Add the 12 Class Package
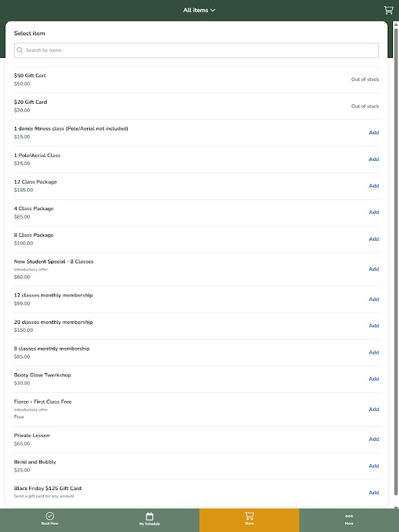The width and height of the screenshot is (399, 532). [x=374, y=186]
